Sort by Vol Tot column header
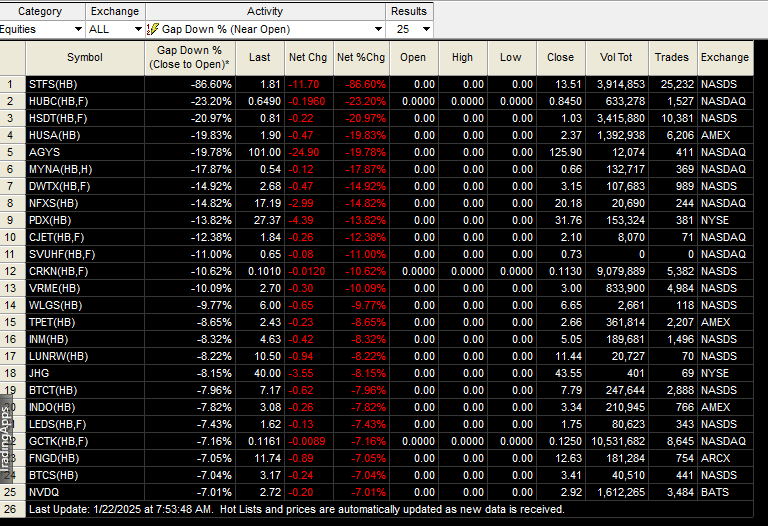The width and height of the screenshot is (768, 526). [616, 58]
